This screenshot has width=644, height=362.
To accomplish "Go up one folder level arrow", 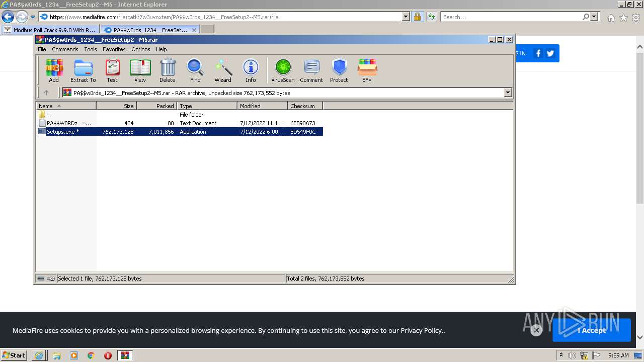I will click(x=46, y=93).
